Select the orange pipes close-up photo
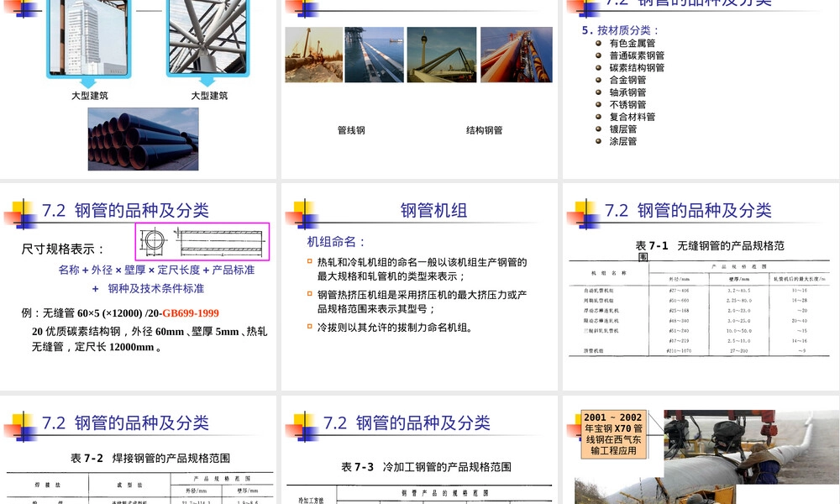 tap(517, 55)
